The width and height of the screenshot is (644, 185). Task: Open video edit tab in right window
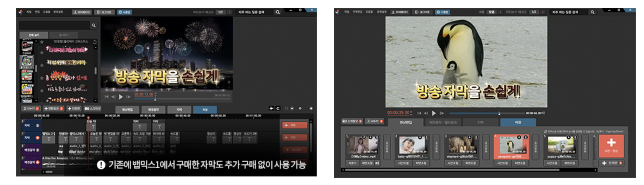(x=406, y=122)
